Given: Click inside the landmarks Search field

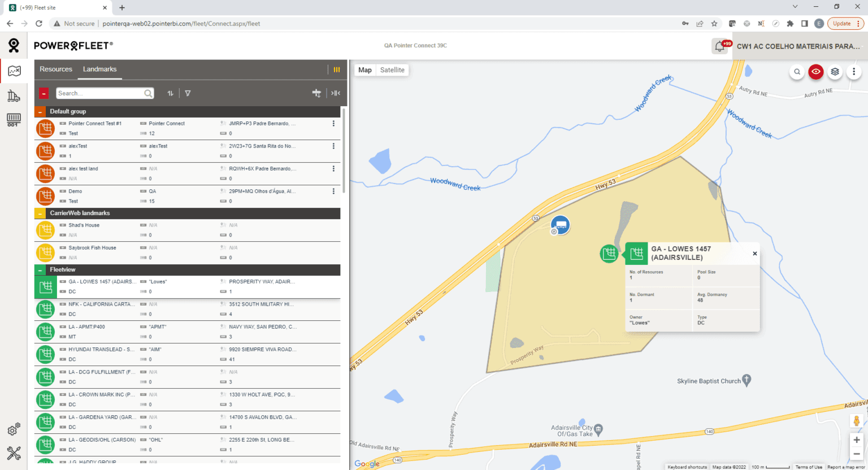Looking at the screenshot, I should tap(102, 93).
